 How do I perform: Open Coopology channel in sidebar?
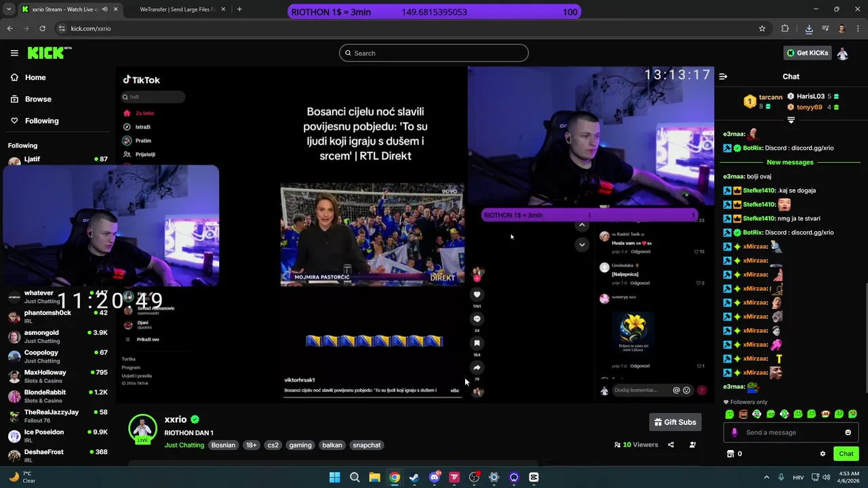coord(58,357)
